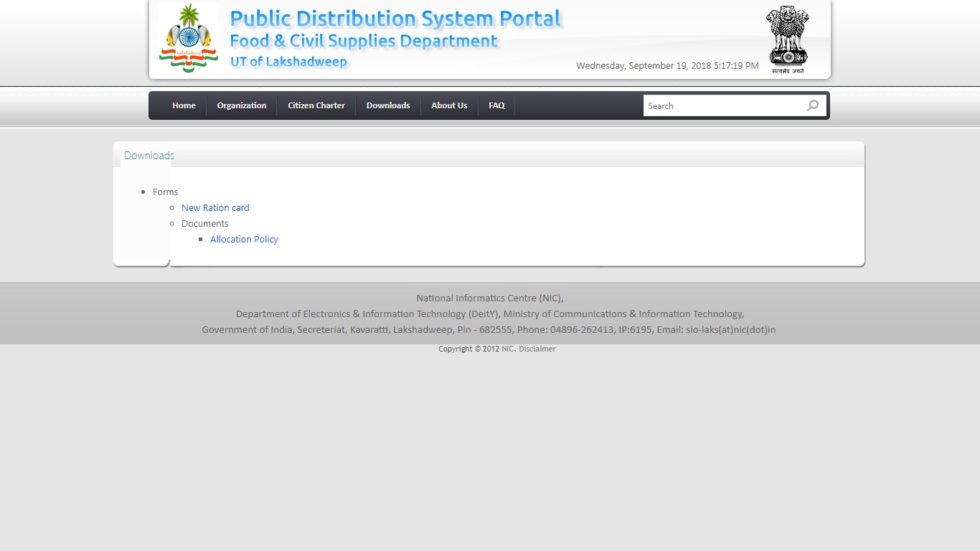
Task: Click the search magnifier icon
Action: tap(813, 105)
